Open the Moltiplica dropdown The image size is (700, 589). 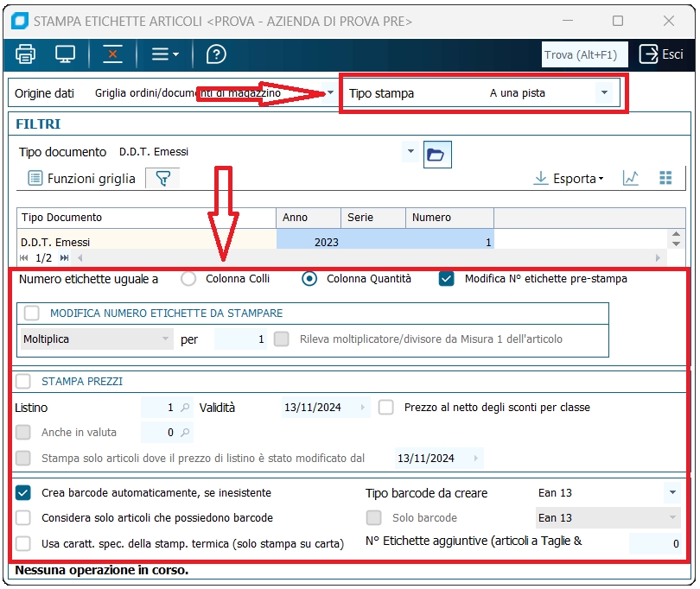pyautogui.click(x=97, y=339)
